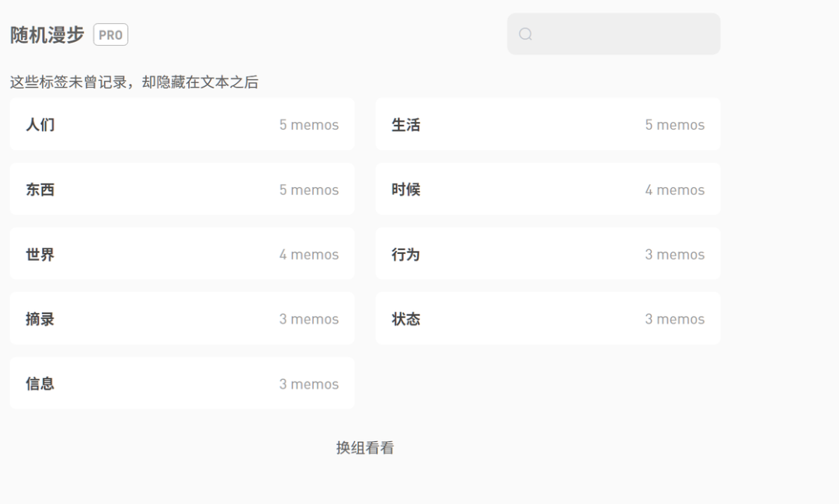Open the 生活 tag card
The image size is (839, 504).
(548, 124)
